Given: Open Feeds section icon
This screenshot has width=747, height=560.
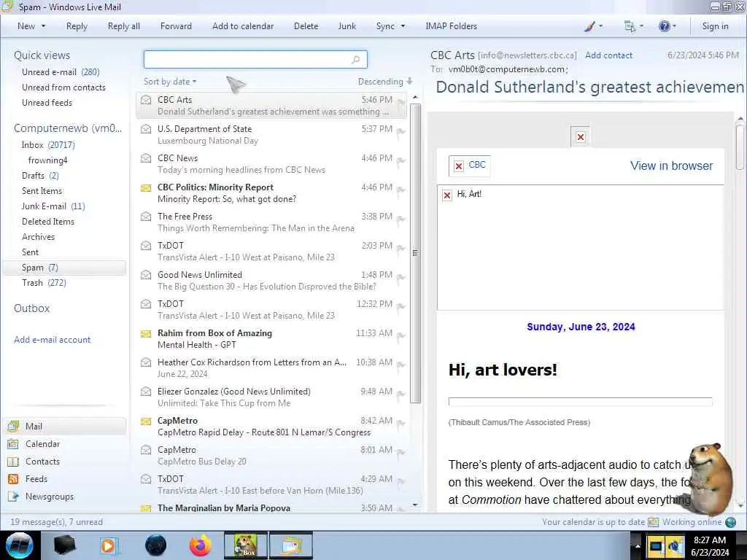Looking at the screenshot, I should click(13, 479).
